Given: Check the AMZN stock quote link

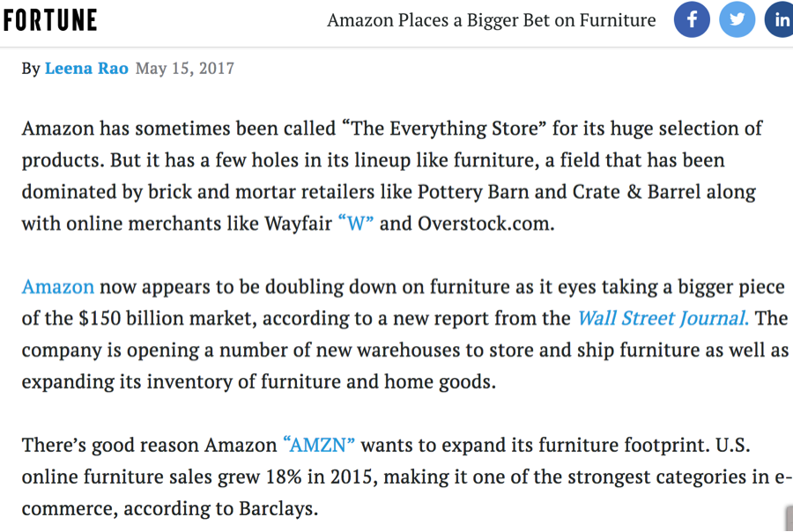Looking at the screenshot, I should pos(321,445).
